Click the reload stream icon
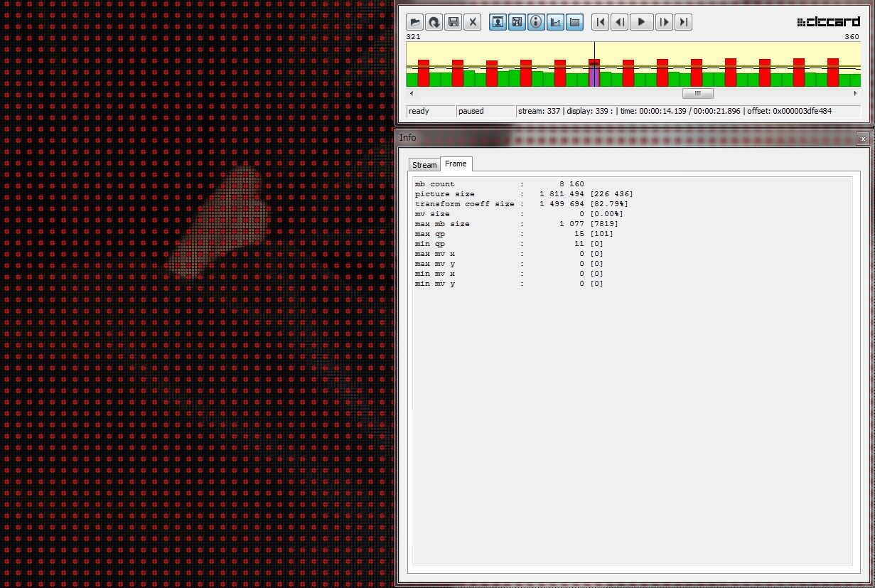 tap(434, 22)
